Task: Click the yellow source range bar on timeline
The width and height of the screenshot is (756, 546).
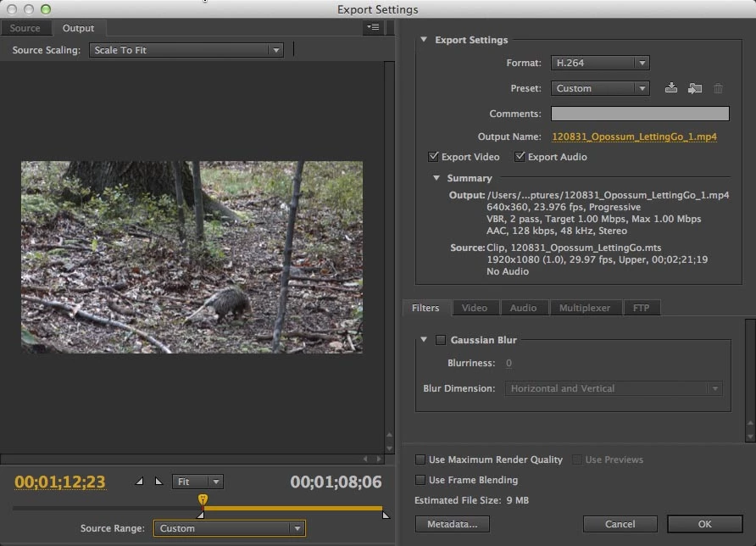Action: pos(293,508)
